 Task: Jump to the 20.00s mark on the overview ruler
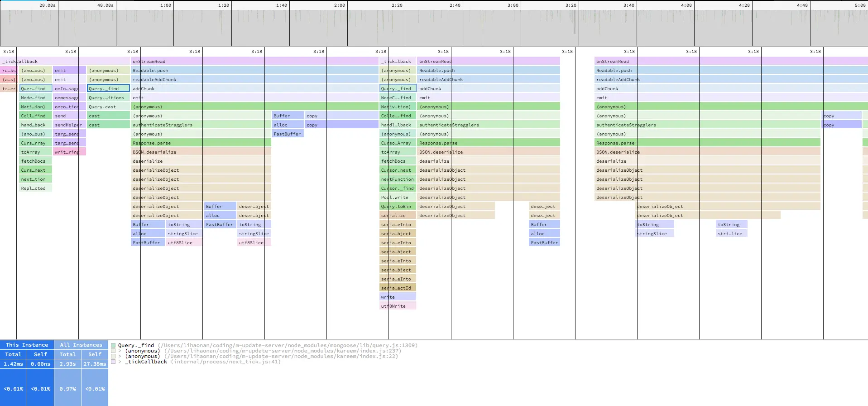click(48, 5)
